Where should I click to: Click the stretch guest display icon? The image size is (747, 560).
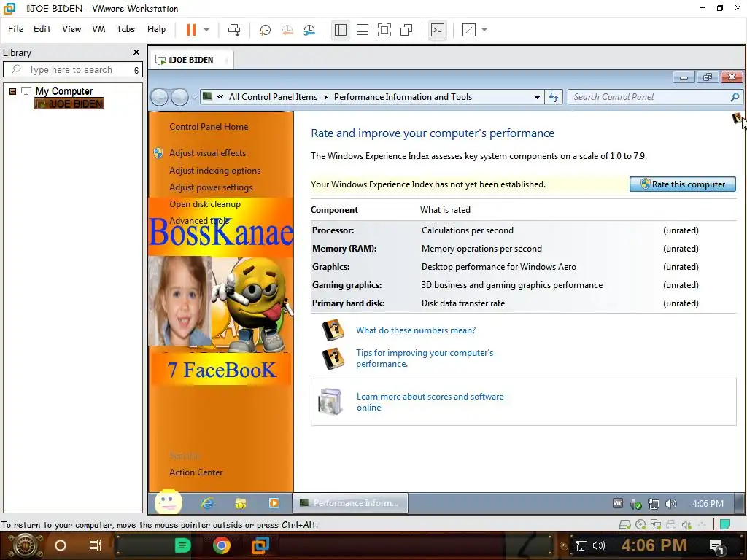pos(469,30)
